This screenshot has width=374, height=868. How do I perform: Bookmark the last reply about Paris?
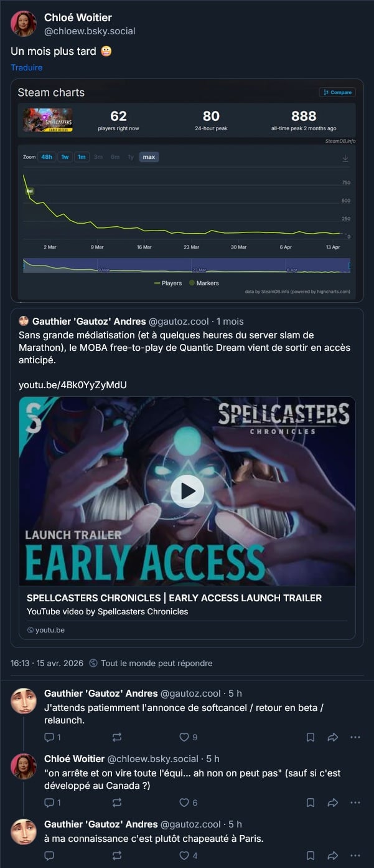pos(311,856)
